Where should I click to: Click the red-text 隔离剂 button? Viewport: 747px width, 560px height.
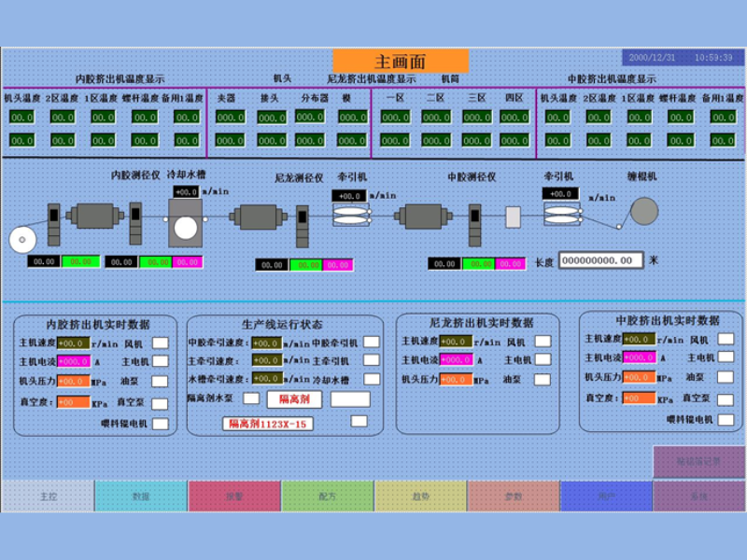click(294, 399)
